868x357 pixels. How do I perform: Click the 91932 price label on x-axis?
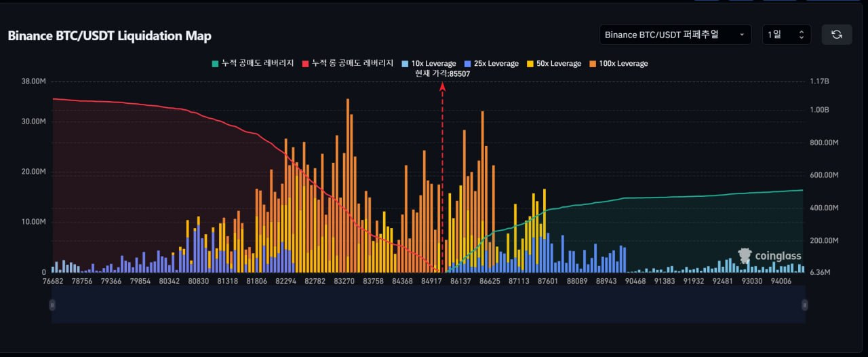point(694,281)
